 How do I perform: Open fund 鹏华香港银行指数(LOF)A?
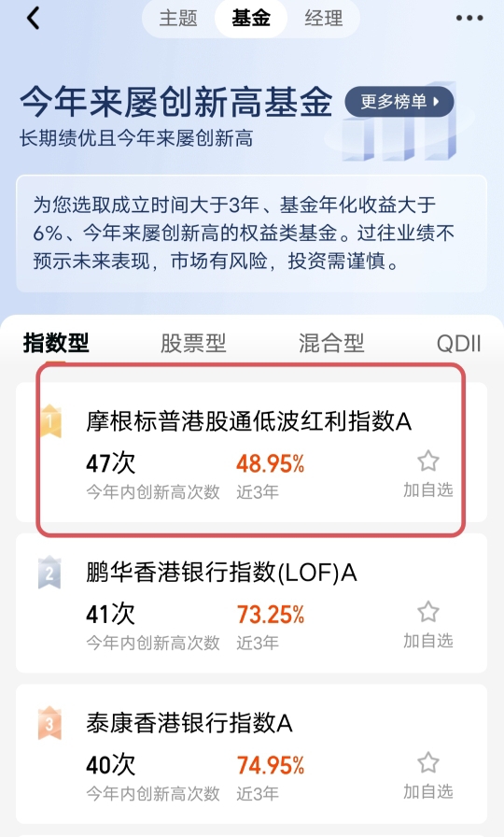point(251,603)
